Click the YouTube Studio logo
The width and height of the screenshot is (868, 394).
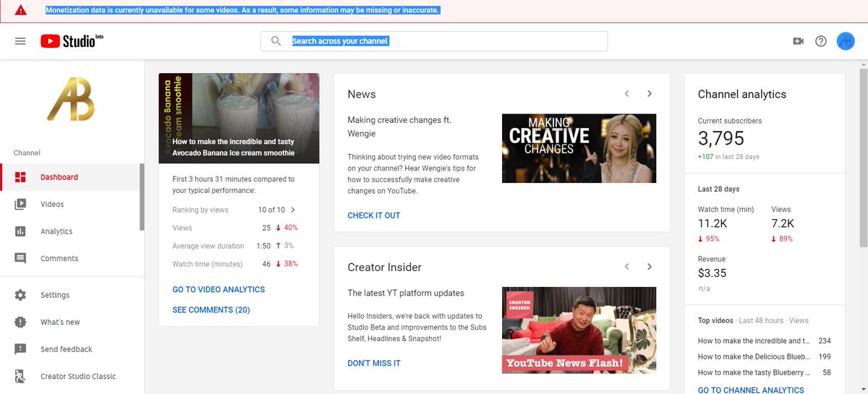click(x=72, y=41)
